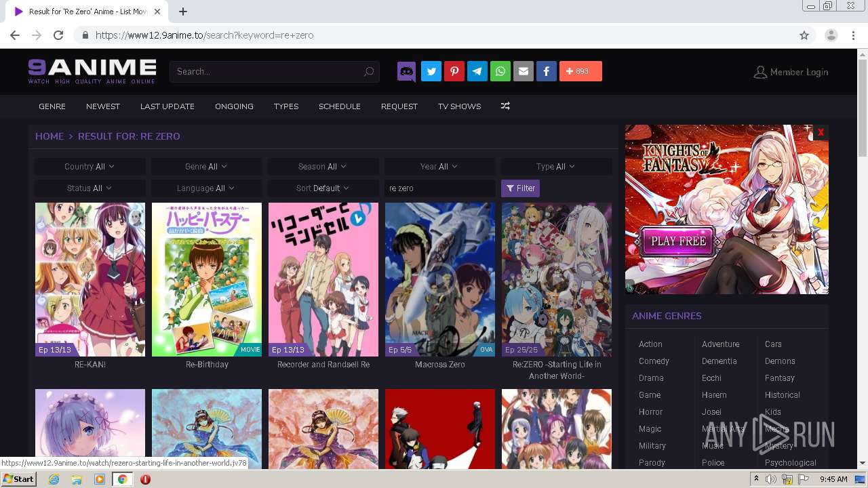The width and height of the screenshot is (868, 488).
Task: Share via Telegram icon
Action: [477, 71]
